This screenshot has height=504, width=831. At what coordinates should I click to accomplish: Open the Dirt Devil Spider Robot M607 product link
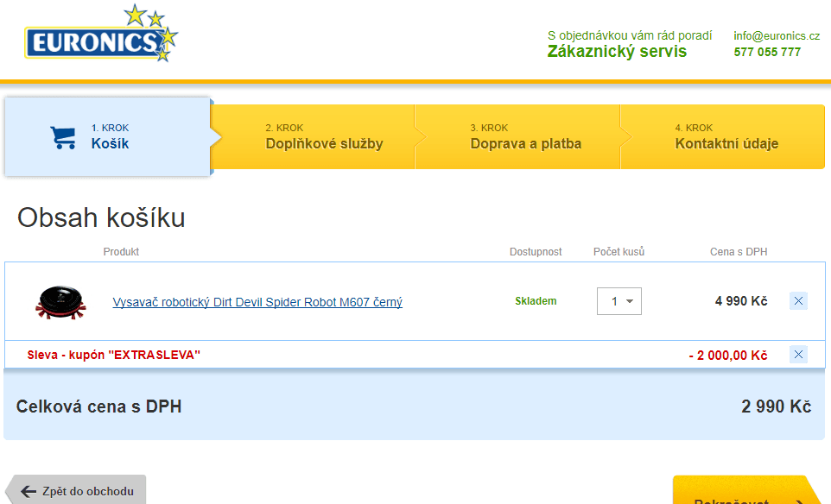[257, 302]
